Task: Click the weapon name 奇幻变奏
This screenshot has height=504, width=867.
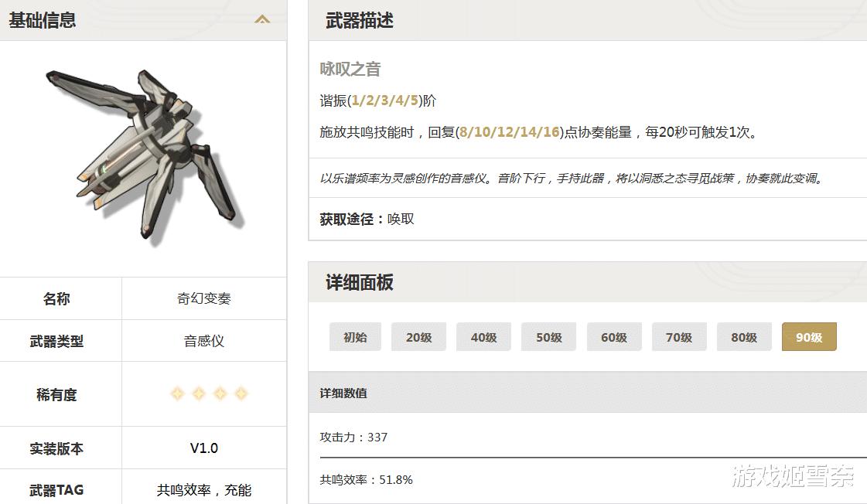Action: [x=203, y=298]
